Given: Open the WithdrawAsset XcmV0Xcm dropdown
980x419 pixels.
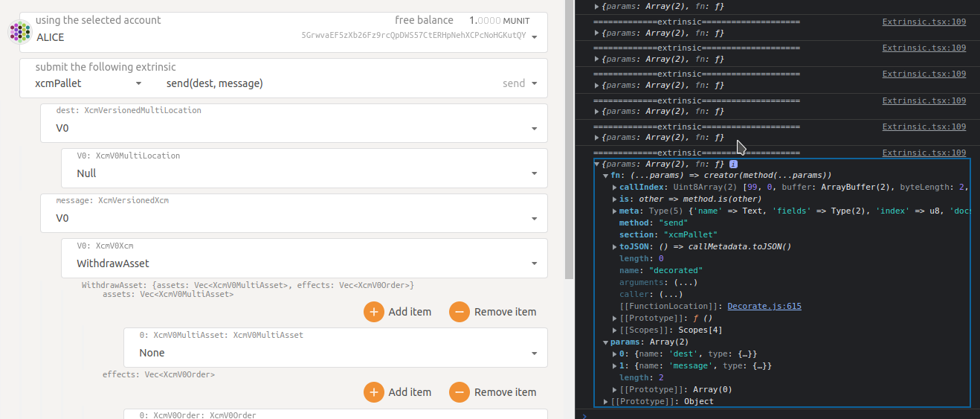Looking at the screenshot, I should pos(305,258).
